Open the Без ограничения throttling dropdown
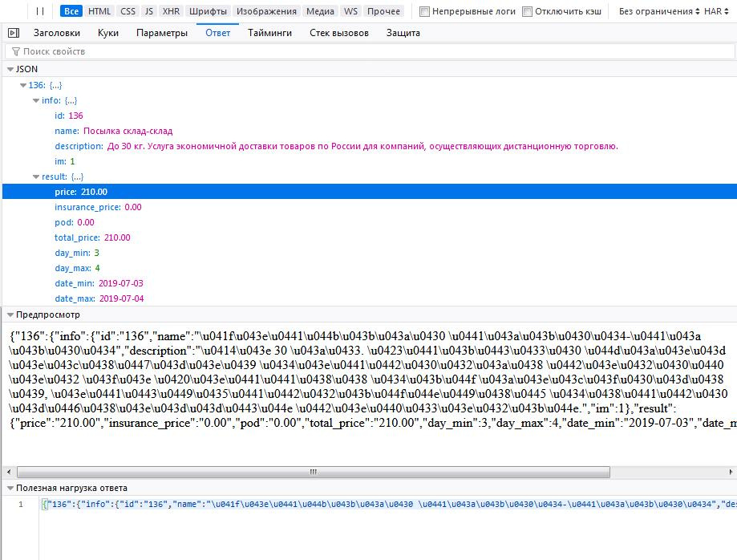 tap(659, 11)
